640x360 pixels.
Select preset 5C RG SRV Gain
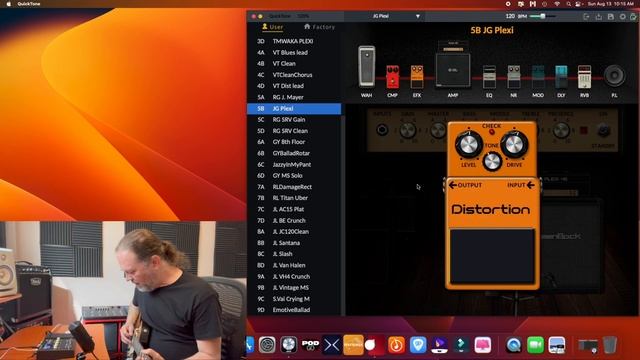[x=294, y=120]
